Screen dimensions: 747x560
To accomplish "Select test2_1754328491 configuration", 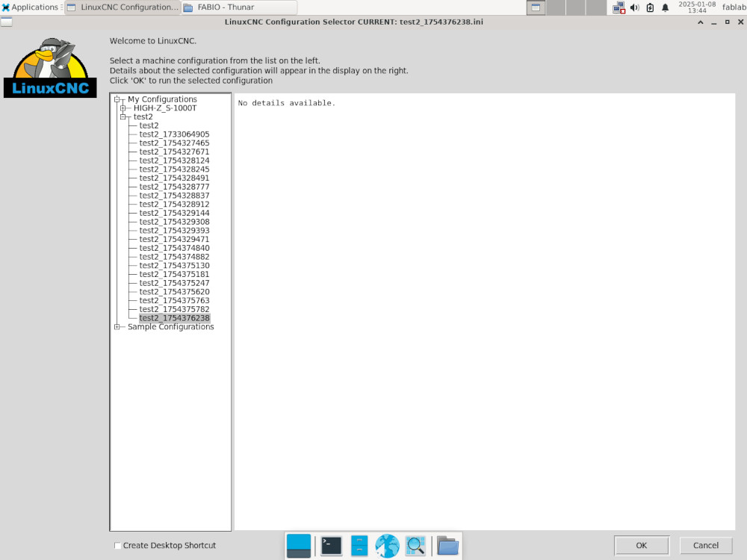I will pyautogui.click(x=174, y=178).
